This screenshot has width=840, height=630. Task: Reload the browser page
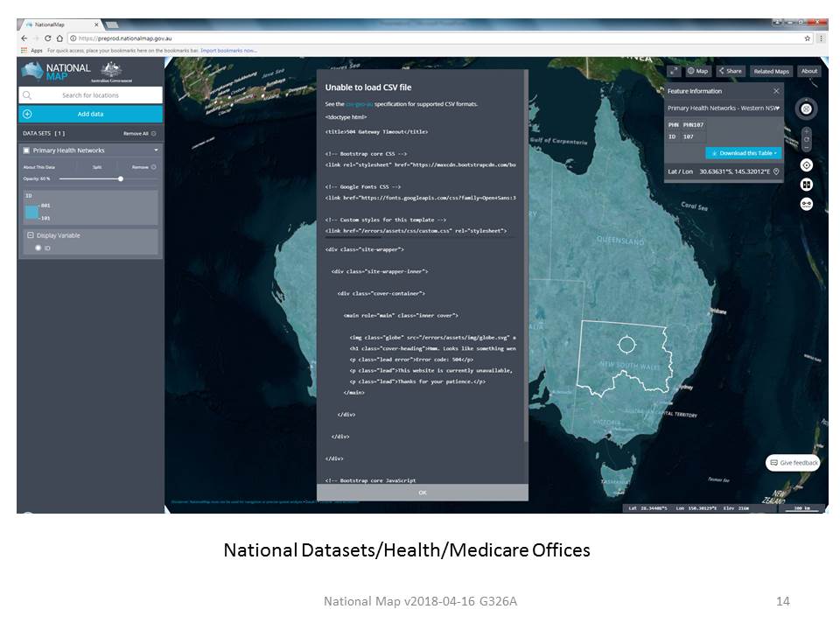(47, 38)
